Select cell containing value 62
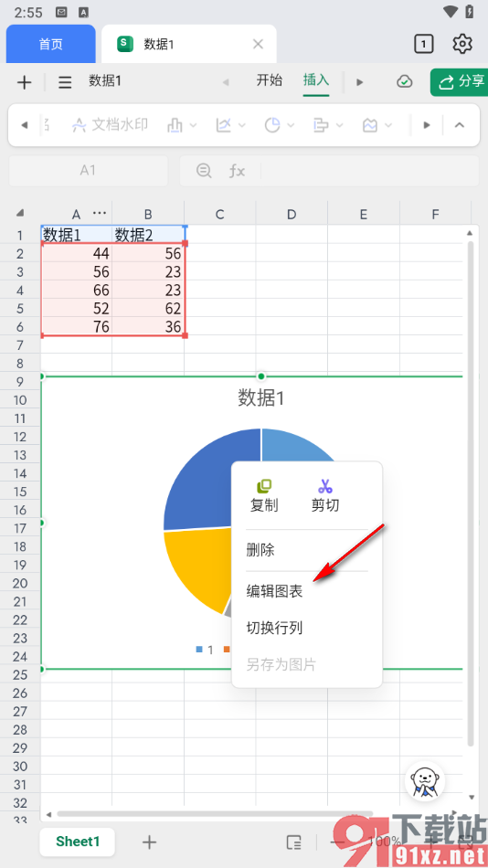 click(x=148, y=308)
